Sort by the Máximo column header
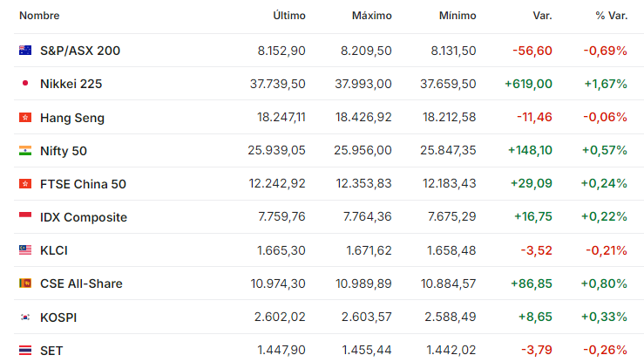 click(x=372, y=16)
